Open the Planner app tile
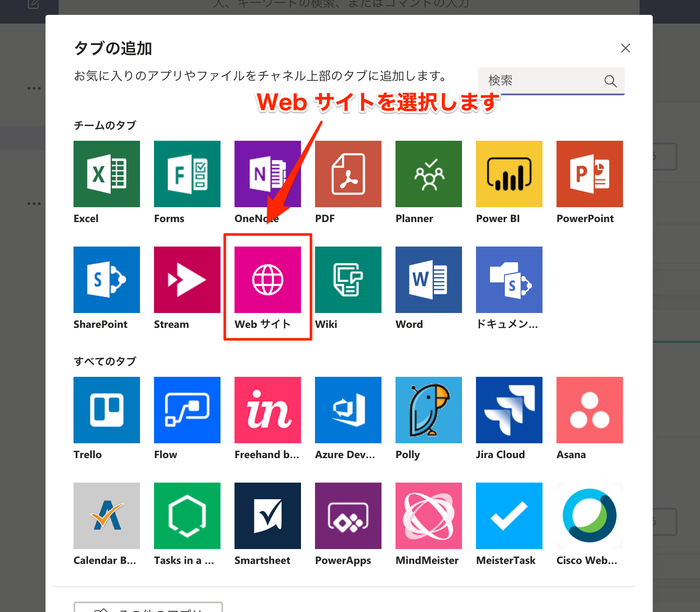 [x=429, y=174]
